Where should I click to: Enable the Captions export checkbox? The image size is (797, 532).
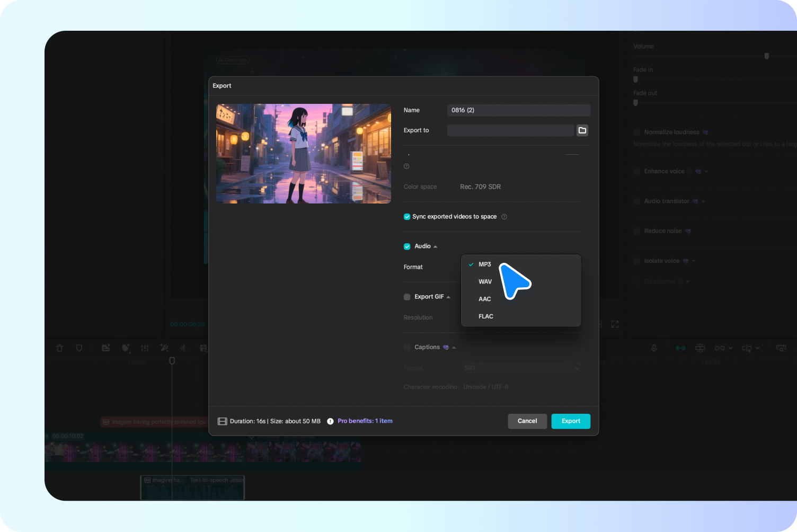click(x=407, y=348)
